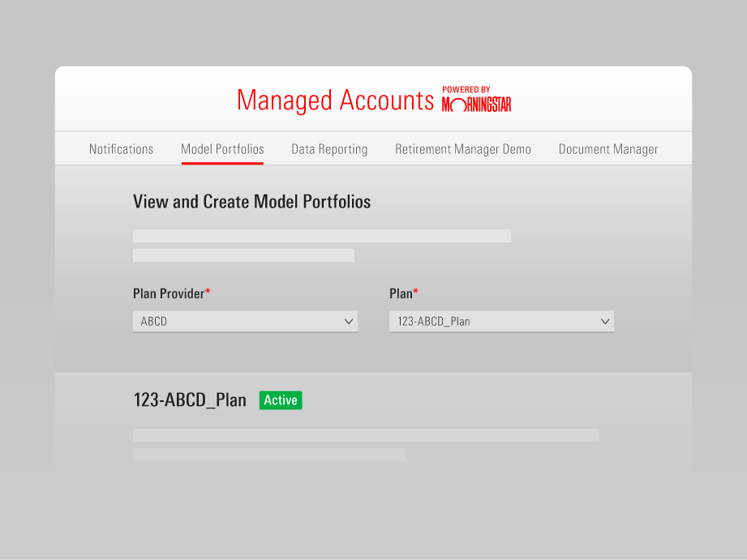
Task: Click the Plan Provider field label
Action: point(171,293)
